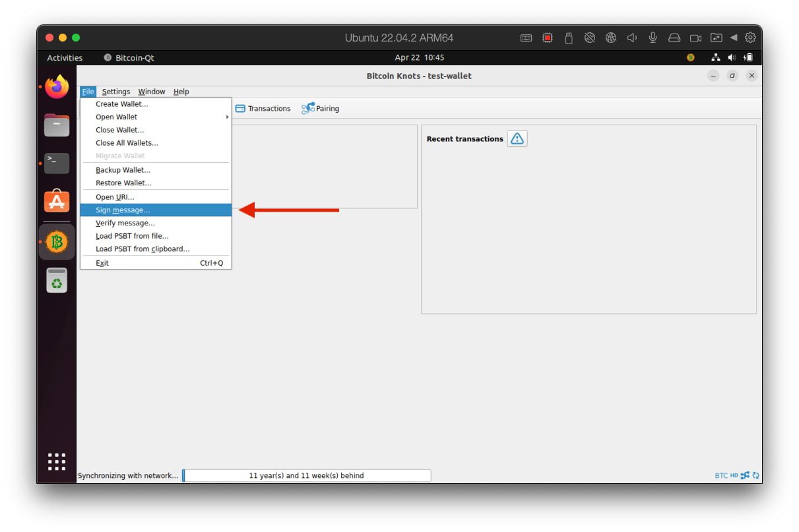799x532 pixels.
Task: Open Ubuntu Software from the dock
Action: coord(57,200)
